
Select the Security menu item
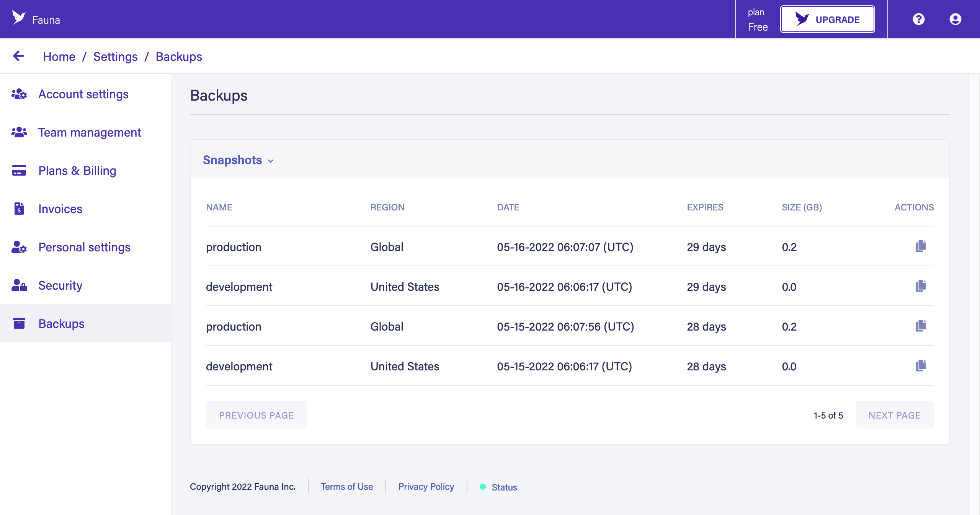coord(61,285)
